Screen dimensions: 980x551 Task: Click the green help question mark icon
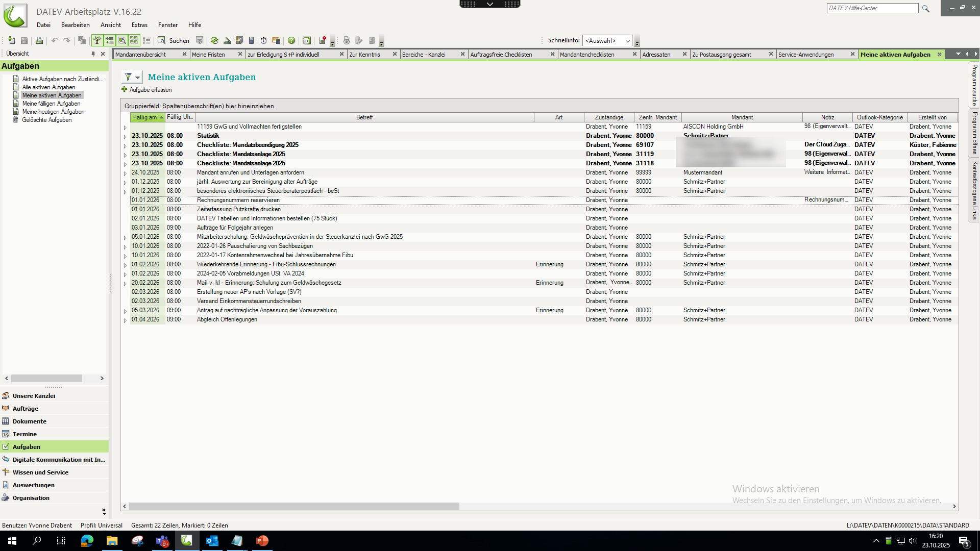click(291, 40)
